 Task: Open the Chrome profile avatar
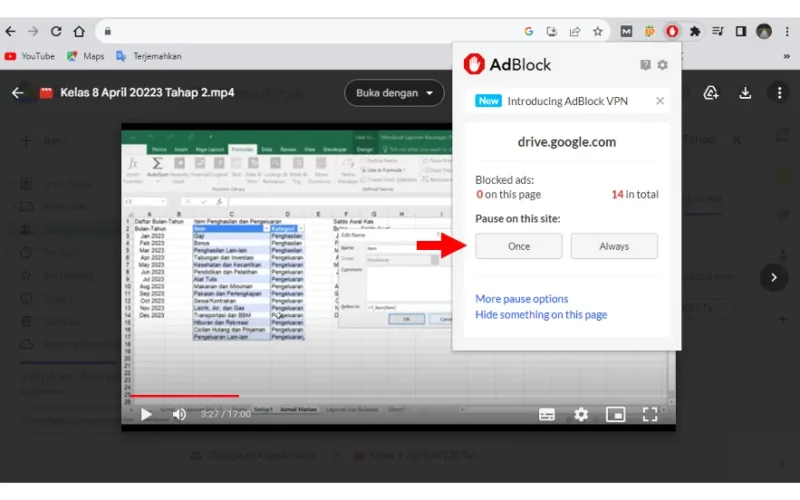click(764, 32)
